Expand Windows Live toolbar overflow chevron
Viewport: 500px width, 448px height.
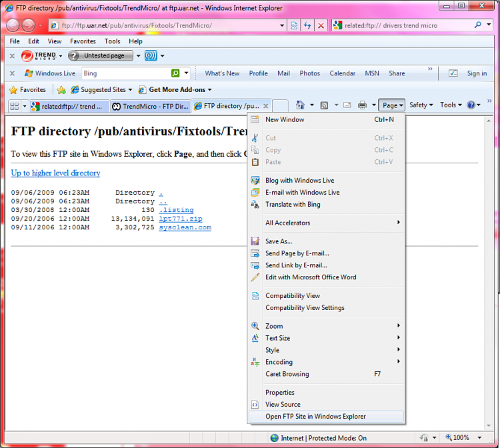pos(430,69)
